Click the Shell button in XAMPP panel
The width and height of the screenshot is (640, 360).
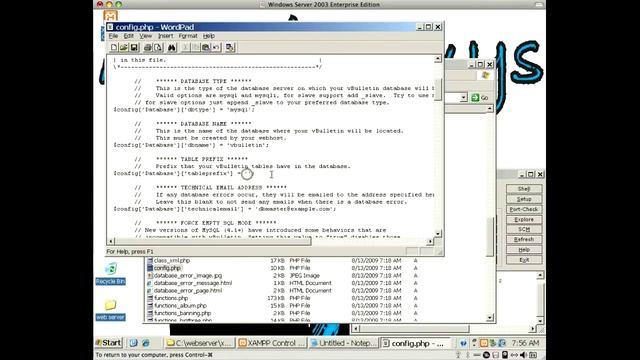(524, 189)
